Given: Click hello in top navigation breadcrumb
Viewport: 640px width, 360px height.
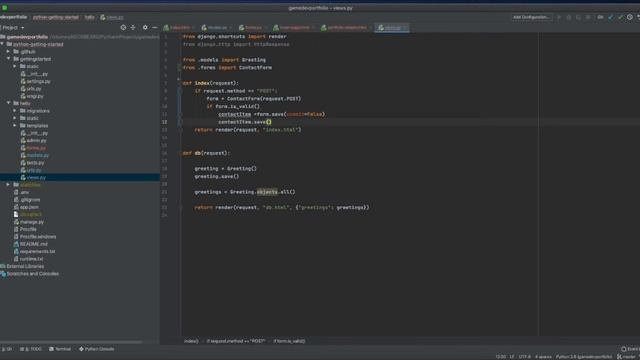Looking at the screenshot, I should pos(90,17).
